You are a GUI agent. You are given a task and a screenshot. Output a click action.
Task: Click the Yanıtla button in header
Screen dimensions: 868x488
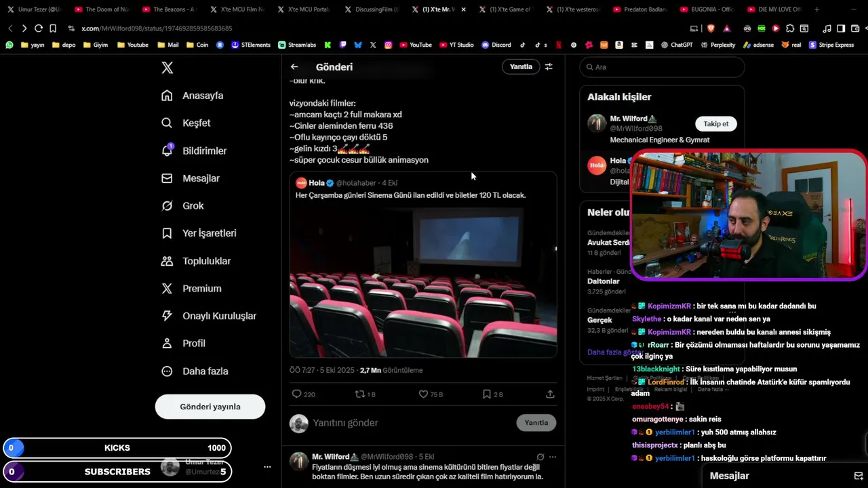[x=521, y=66]
